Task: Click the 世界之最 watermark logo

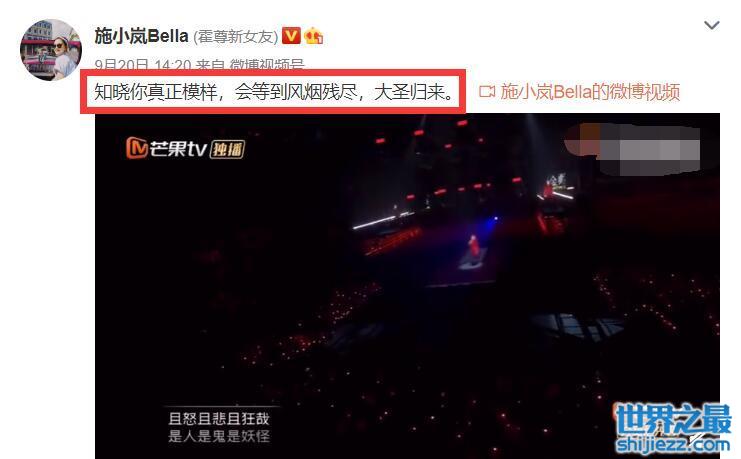Action: point(673,419)
